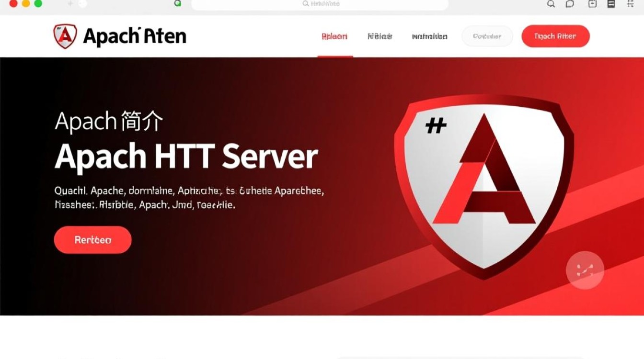644x359 pixels.
Task: Click the white outlined pill button in header
Action: tap(487, 36)
